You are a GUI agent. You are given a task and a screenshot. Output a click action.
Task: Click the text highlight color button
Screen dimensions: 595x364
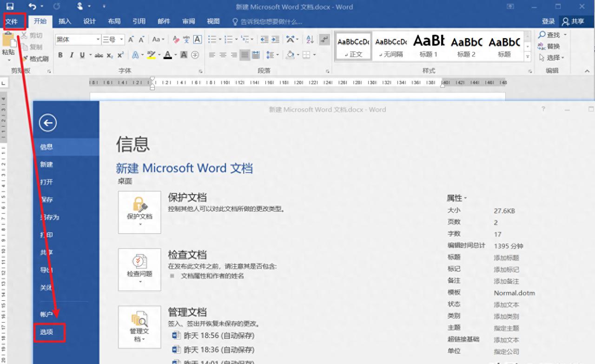coord(151,55)
